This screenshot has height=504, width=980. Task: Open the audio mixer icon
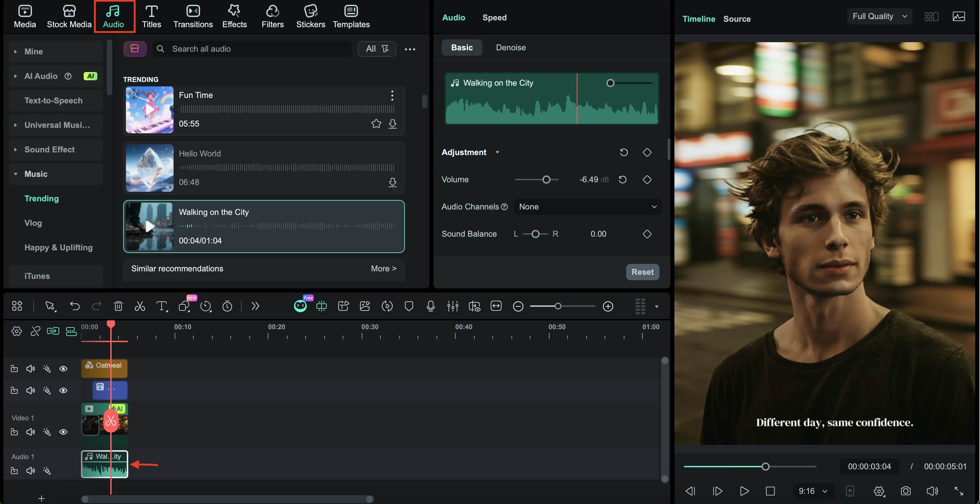(x=453, y=306)
